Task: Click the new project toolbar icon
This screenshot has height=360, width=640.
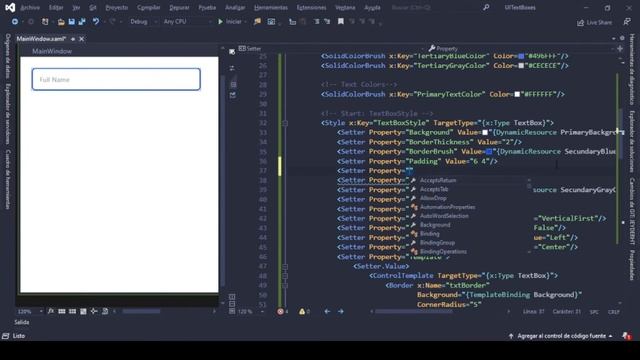Action: tap(45, 22)
